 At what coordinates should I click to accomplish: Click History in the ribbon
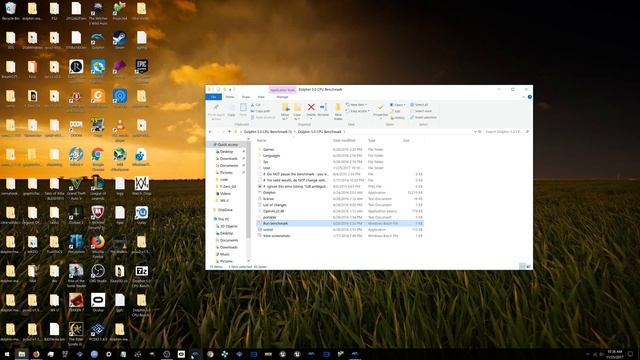click(x=398, y=118)
